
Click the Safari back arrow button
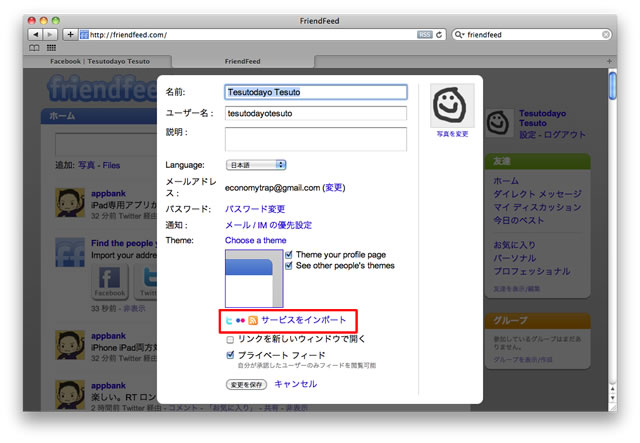click(36, 35)
